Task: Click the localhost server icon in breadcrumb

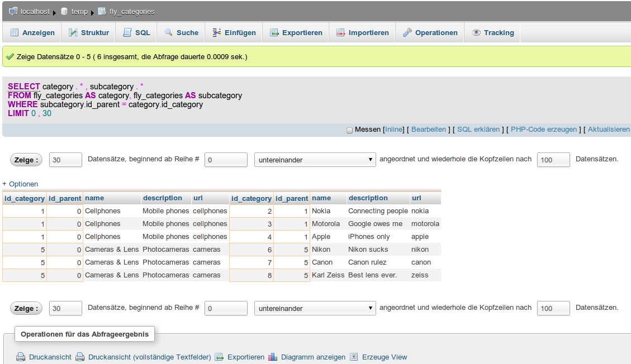Action: (x=13, y=11)
